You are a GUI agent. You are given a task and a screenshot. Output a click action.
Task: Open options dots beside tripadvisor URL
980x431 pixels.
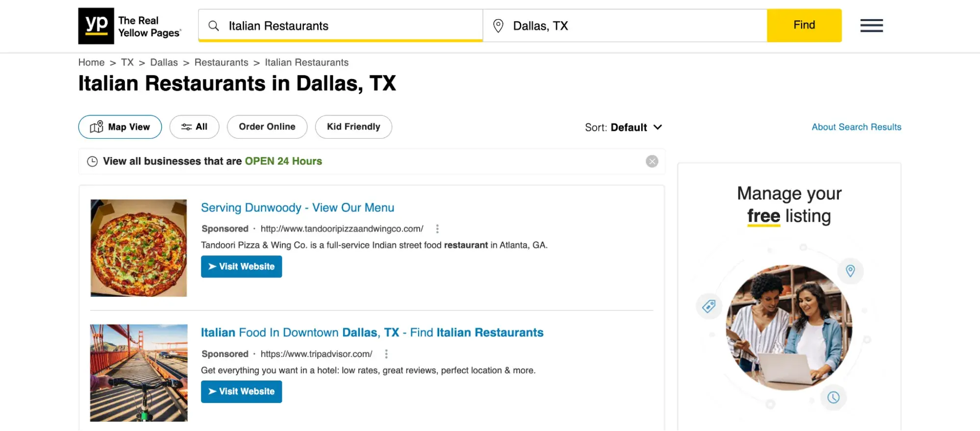[x=386, y=354]
